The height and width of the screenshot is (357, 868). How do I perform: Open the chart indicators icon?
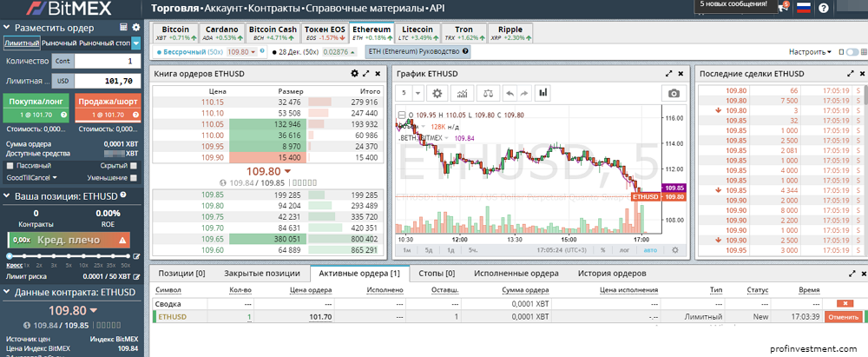pos(462,93)
